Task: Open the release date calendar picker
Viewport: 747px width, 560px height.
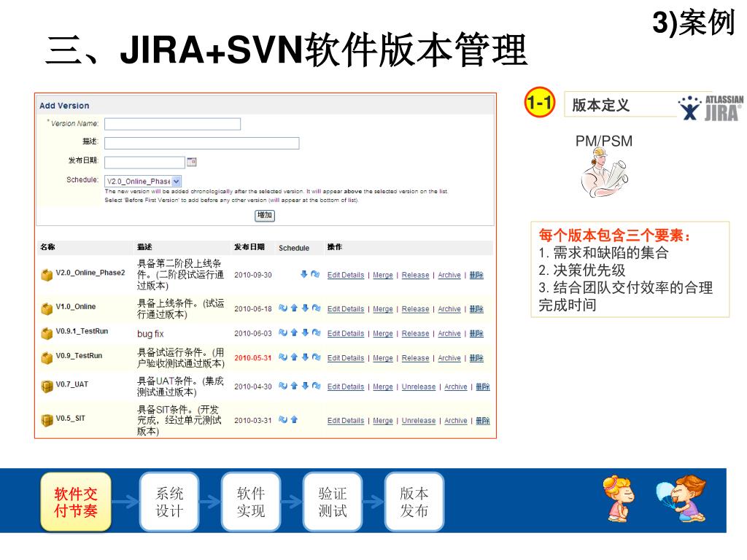Action: click(x=192, y=162)
